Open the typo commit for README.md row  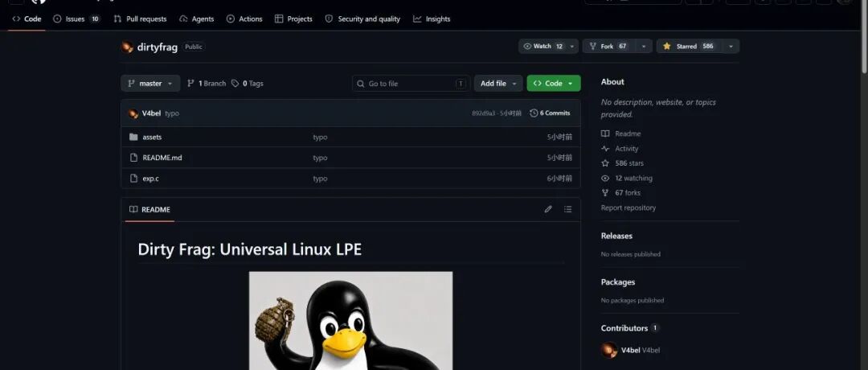[320, 158]
